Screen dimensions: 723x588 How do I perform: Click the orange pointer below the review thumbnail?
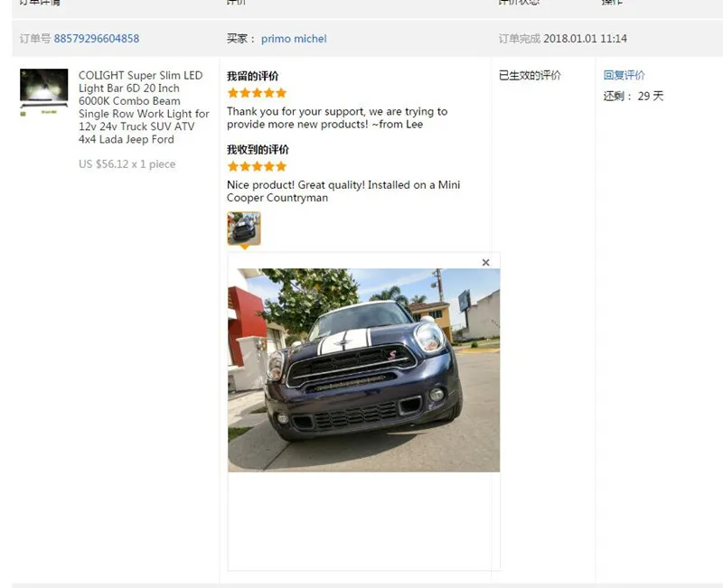pyautogui.click(x=245, y=247)
